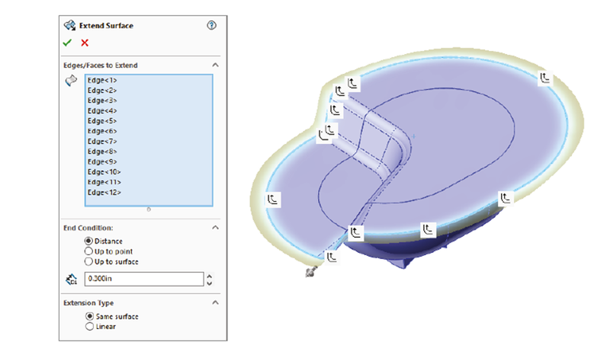
Task: Decrease the distance value with down arrow
Action: 210,283
